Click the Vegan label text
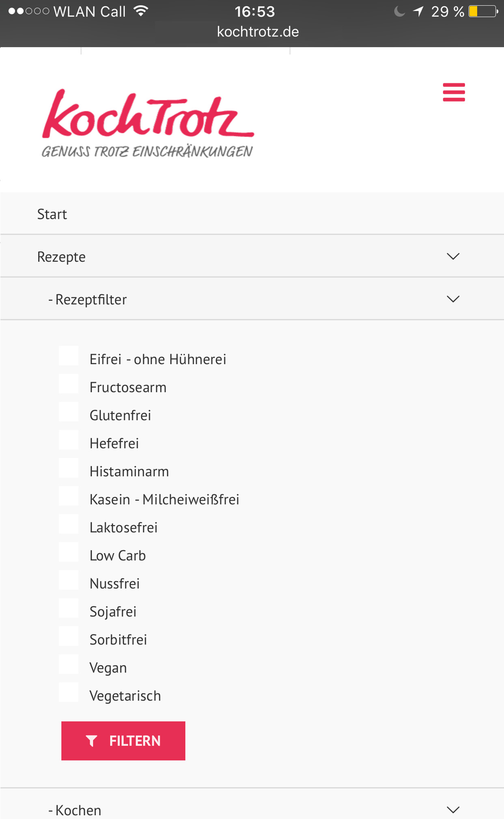The height and width of the screenshot is (819, 504). 108,668
